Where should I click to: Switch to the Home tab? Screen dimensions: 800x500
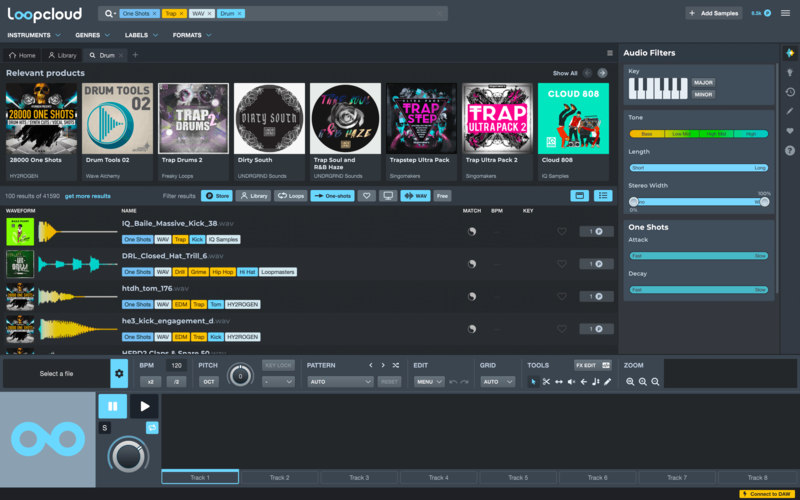pos(22,55)
